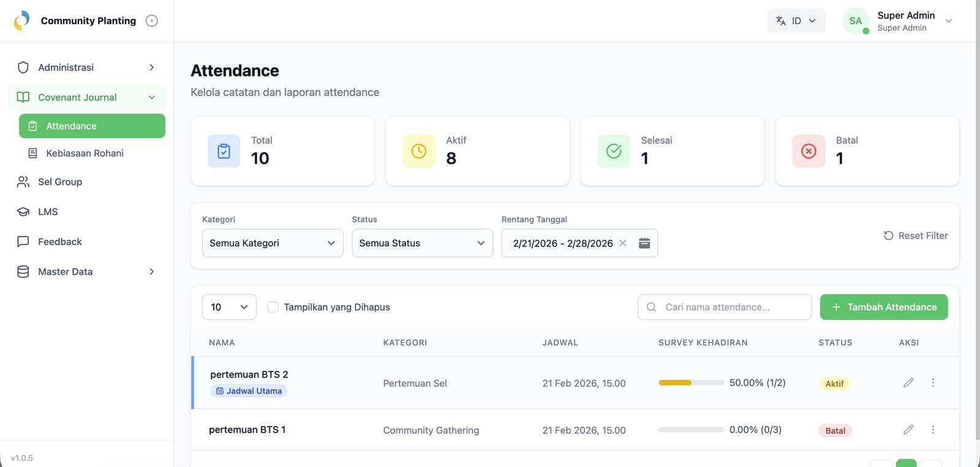The height and width of the screenshot is (467, 980).
Task: Select Attendance in the sidebar
Action: [x=92, y=126]
